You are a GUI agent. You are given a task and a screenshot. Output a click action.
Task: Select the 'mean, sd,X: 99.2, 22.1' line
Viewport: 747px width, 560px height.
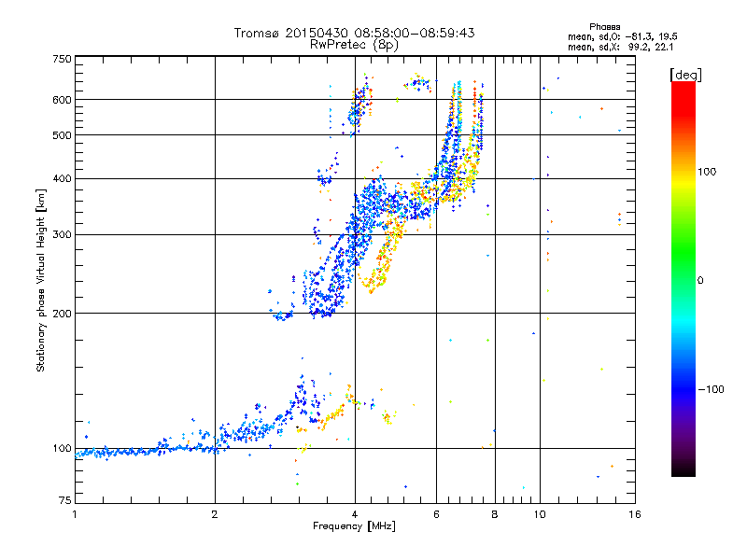click(x=620, y=48)
